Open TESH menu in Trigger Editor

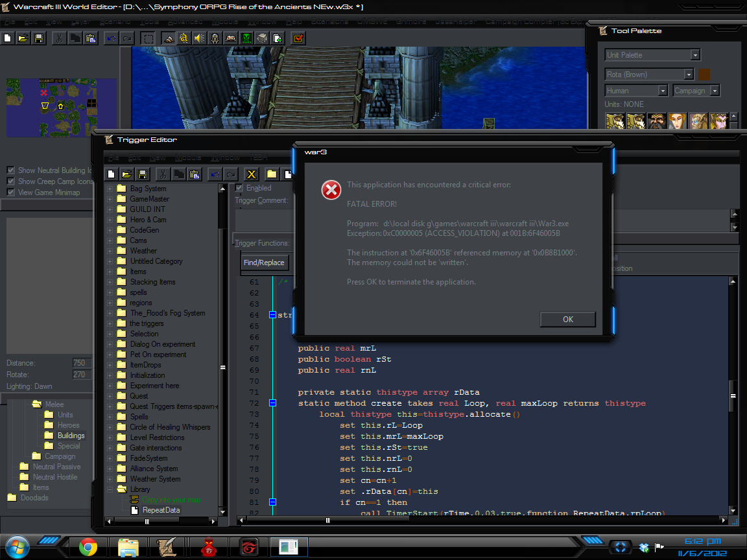[x=258, y=157]
